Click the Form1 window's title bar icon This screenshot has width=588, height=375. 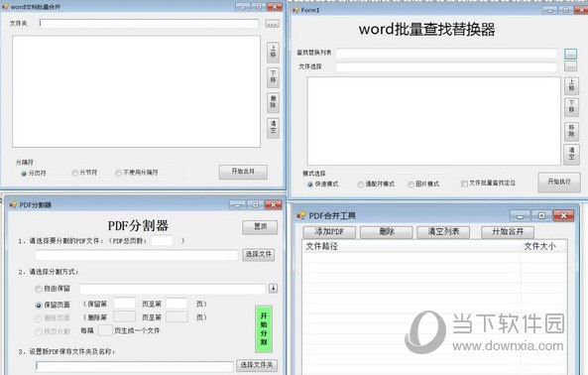[296, 10]
